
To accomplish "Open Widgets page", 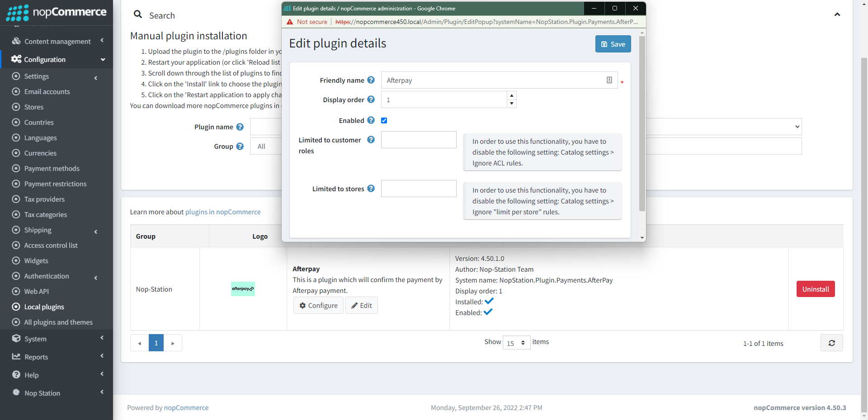I will pos(36,261).
